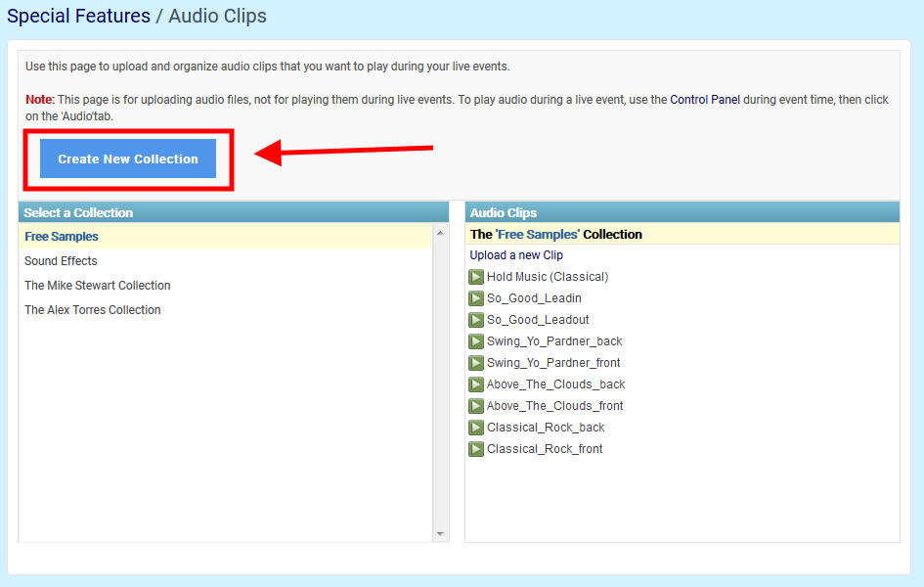Play the Above_The_Clouds_front clip icon
This screenshot has height=587, width=924.
point(476,406)
